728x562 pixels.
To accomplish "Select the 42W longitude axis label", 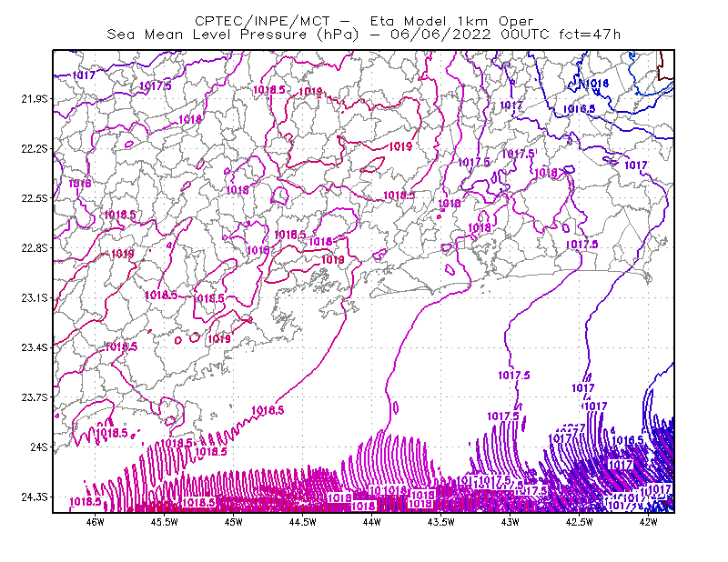I will (648, 522).
